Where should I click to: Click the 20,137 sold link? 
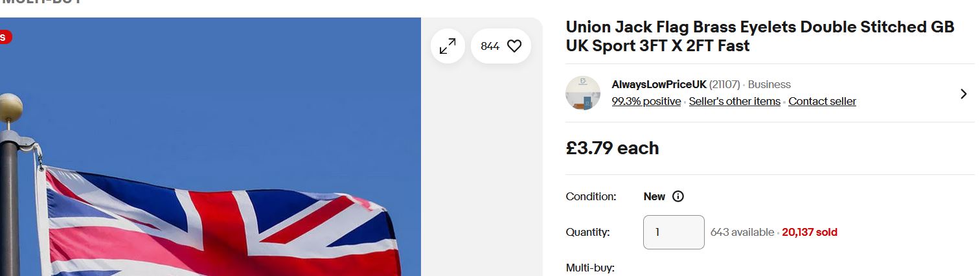click(x=809, y=232)
